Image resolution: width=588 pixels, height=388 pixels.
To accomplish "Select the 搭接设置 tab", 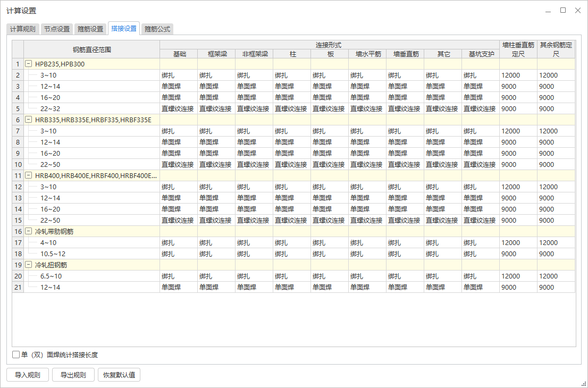I will [x=124, y=29].
